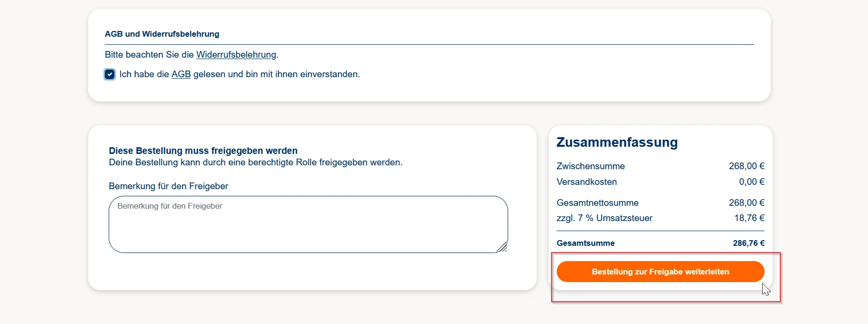Image resolution: width=868 pixels, height=324 pixels.
Task: Click the Diese Bestellung muss freigegeben werden heading
Action: [x=203, y=151]
